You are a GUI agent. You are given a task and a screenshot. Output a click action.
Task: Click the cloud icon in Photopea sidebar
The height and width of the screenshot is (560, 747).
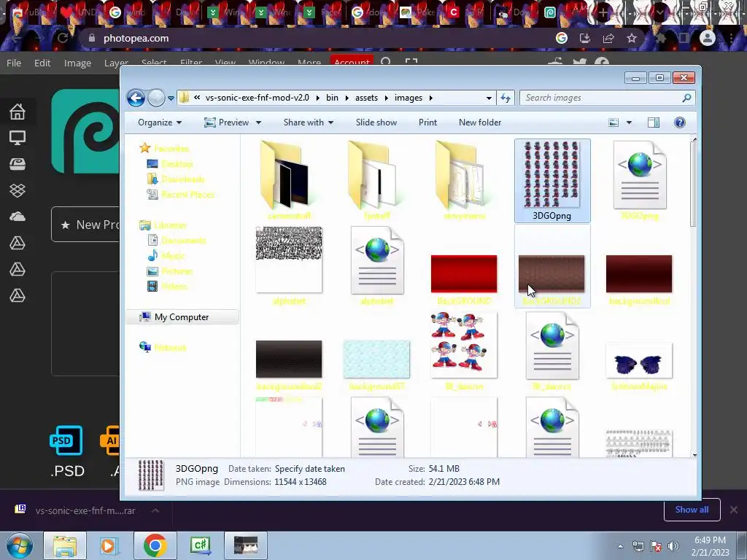(18, 217)
